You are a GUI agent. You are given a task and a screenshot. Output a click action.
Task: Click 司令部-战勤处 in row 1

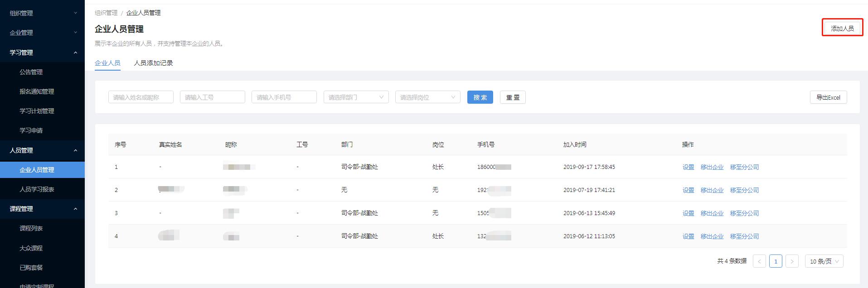(359, 167)
